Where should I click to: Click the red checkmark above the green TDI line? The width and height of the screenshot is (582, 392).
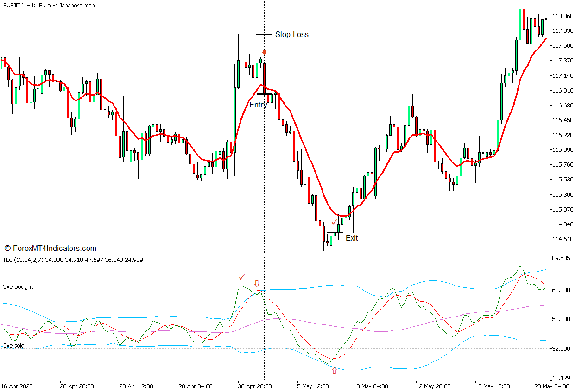pos(242,278)
